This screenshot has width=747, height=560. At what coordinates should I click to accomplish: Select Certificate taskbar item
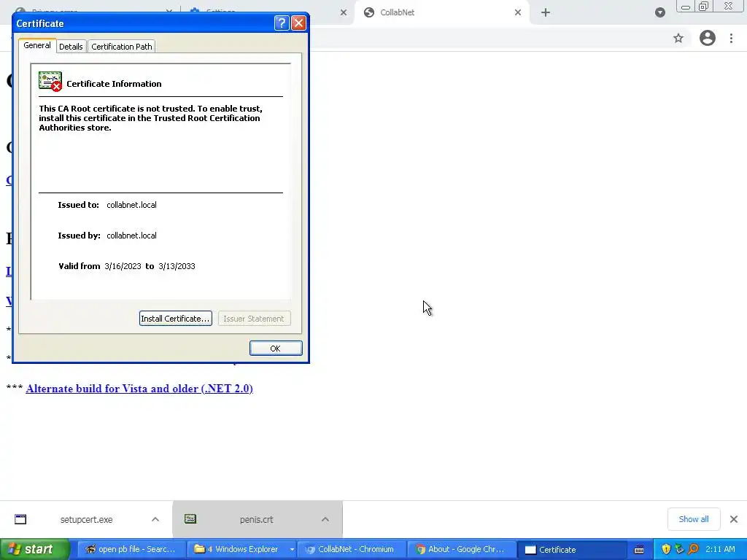(572, 549)
